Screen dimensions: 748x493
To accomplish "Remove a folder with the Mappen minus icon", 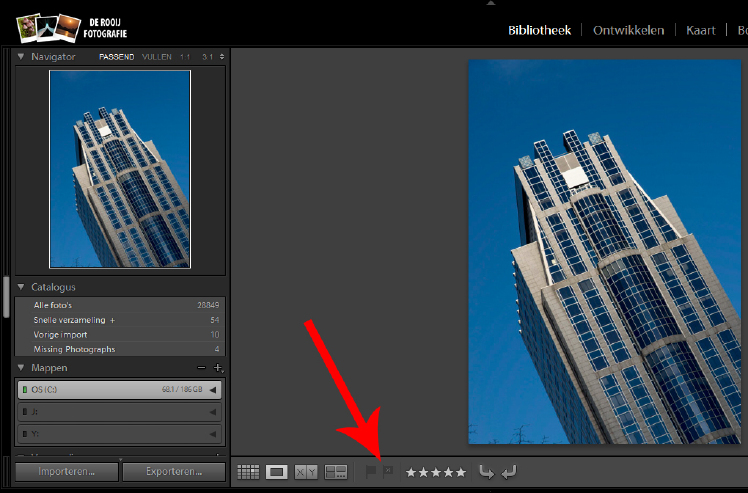I will pos(201,367).
